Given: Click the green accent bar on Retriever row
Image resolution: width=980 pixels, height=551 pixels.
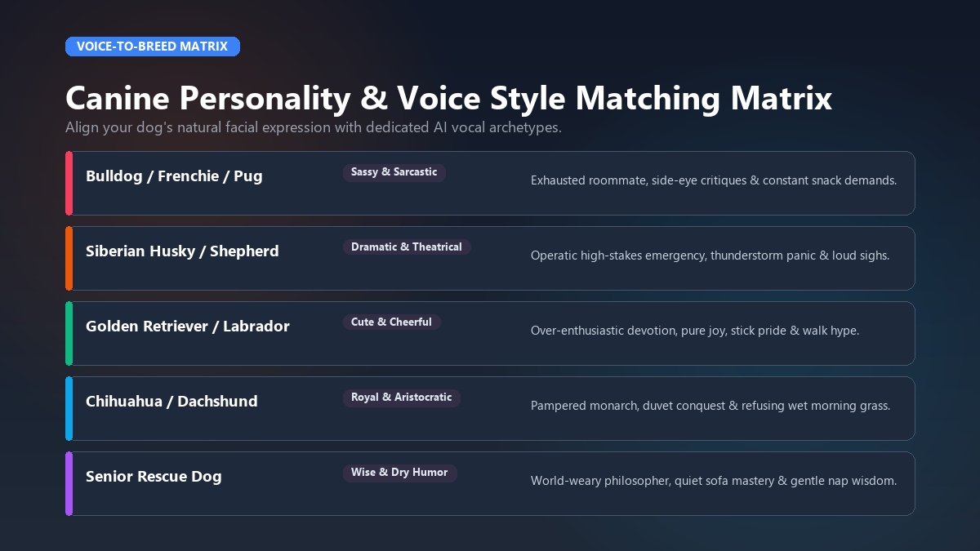Looking at the screenshot, I should (69, 333).
